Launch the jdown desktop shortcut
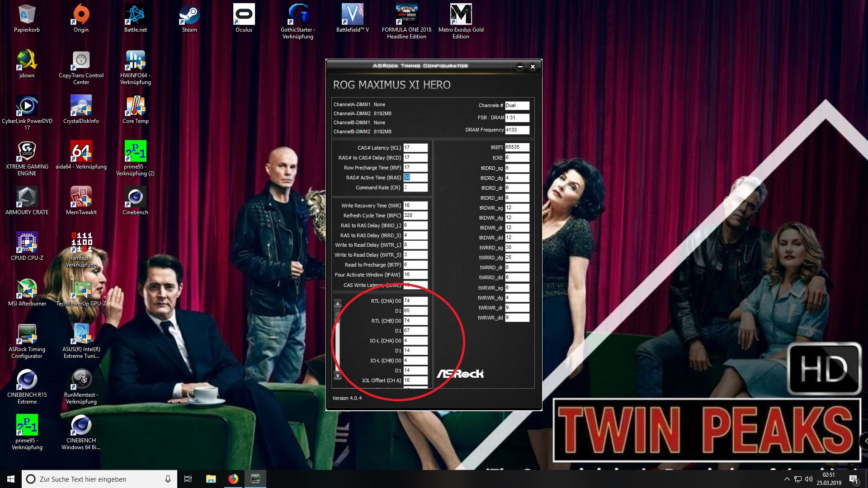 tap(27, 64)
